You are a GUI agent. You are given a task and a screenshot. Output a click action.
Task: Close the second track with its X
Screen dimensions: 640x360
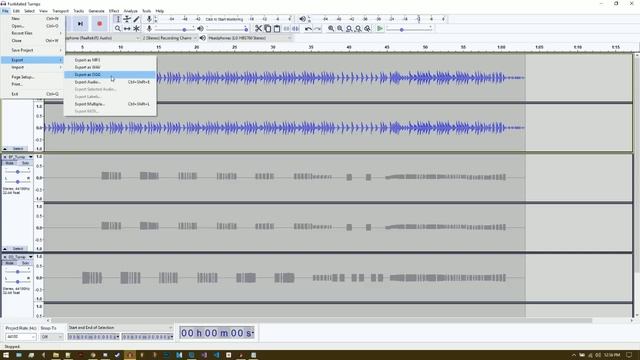[x=5, y=157]
